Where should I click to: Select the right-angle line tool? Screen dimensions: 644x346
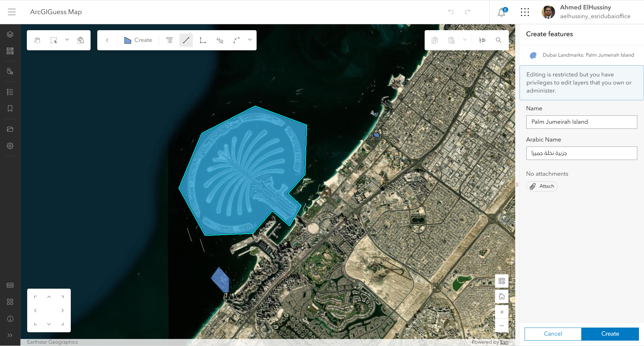(x=203, y=40)
